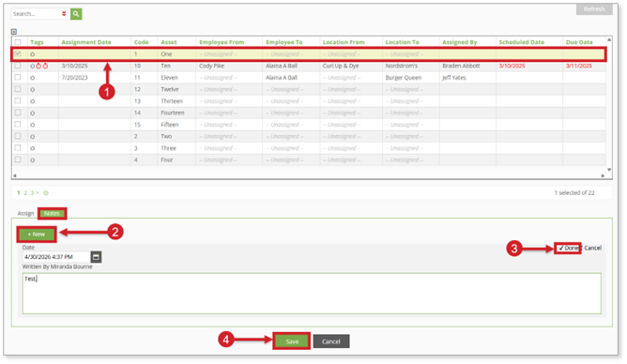Uncheck the checkbox for asset One
This screenshot has height=364, width=627.
tap(18, 53)
